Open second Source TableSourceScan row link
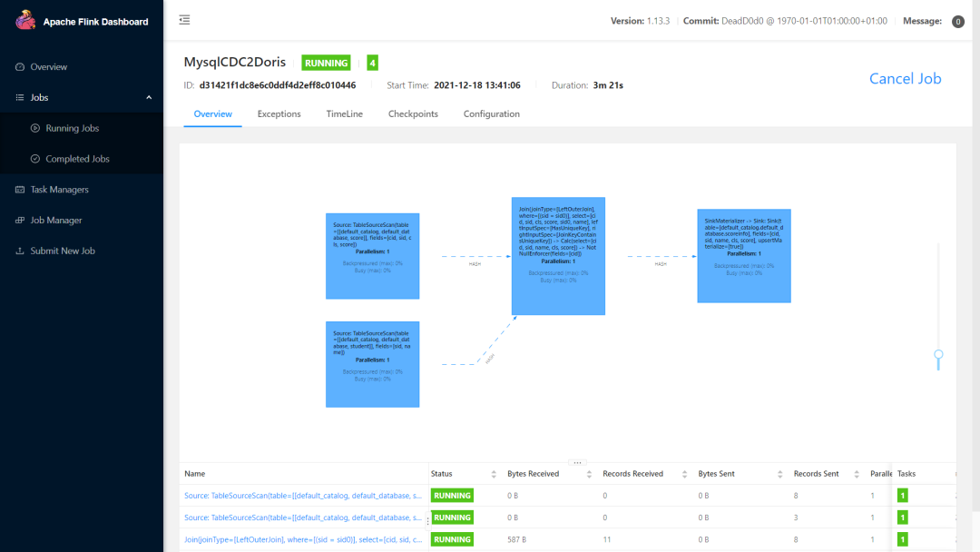980x552 pixels. pos(303,517)
